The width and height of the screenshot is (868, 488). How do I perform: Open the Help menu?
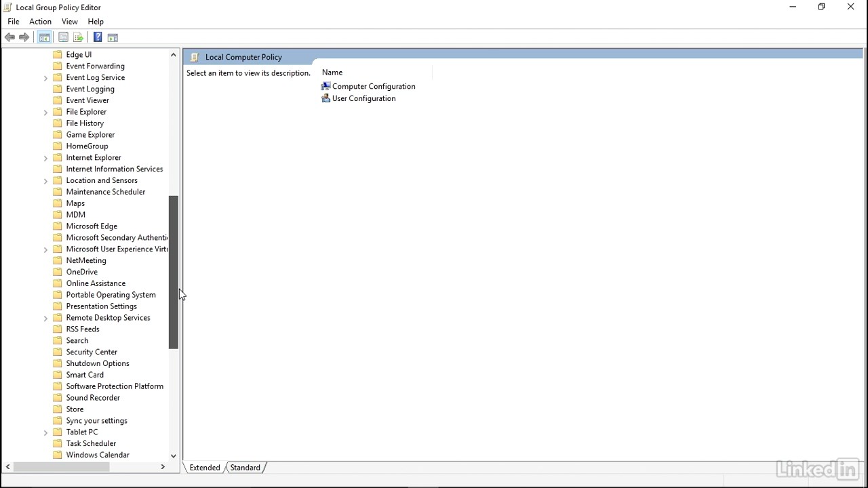[96, 22]
